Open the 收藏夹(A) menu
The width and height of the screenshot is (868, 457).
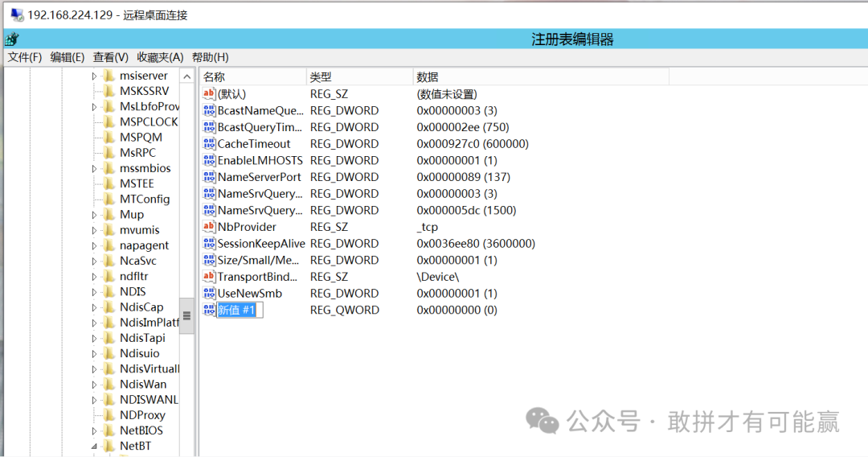[x=160, y=57]
